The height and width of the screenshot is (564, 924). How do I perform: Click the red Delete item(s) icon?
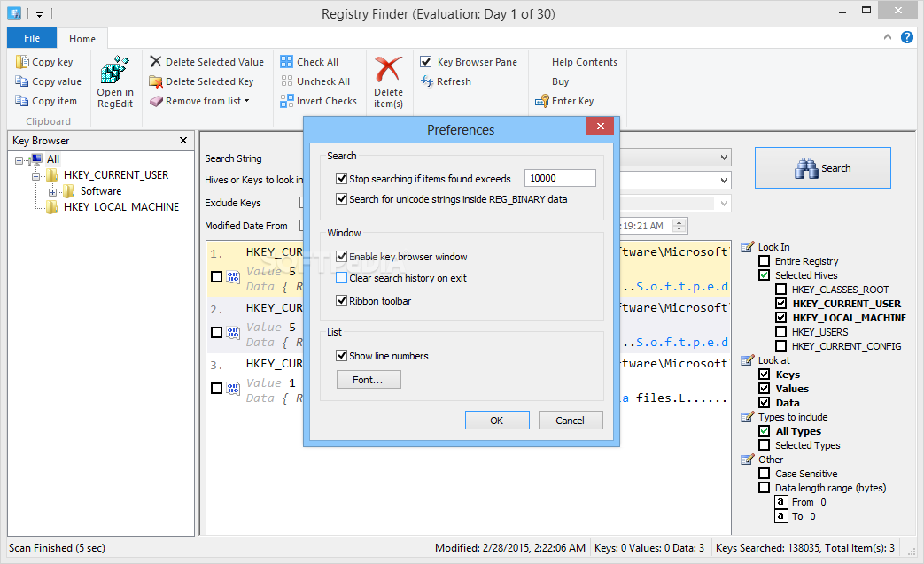pyautogui.click(x=388, y=69)
